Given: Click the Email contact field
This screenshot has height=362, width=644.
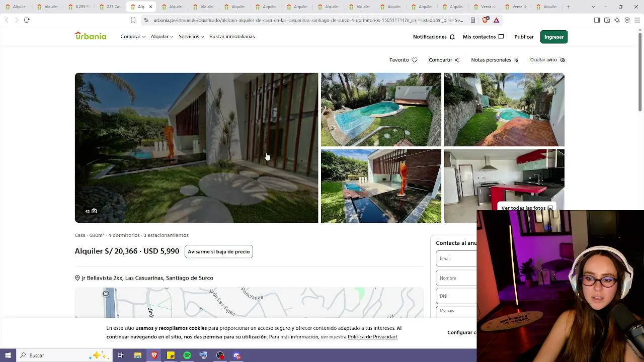Looking at the screenshot, I should coord(456,258).
